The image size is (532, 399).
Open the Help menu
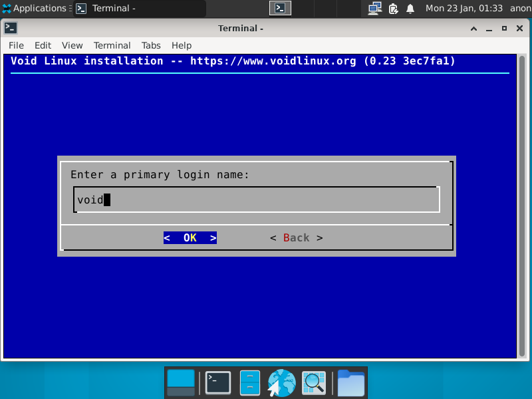coord(182,45)
